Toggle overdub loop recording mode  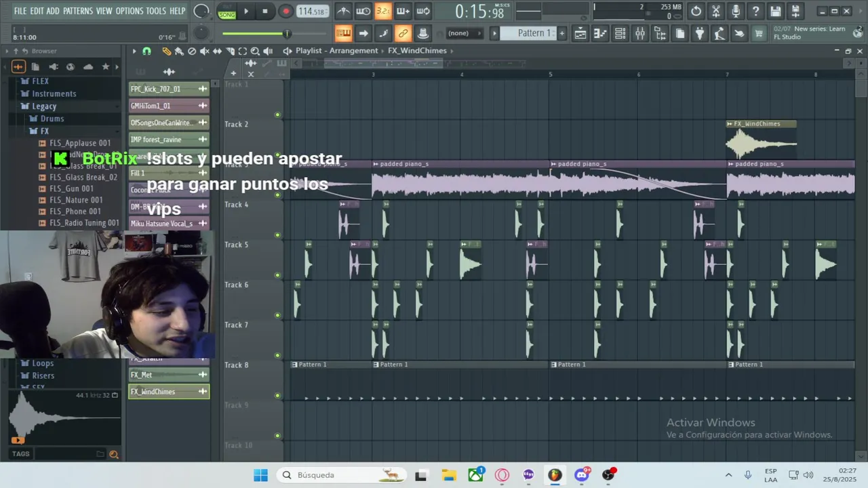403,11
